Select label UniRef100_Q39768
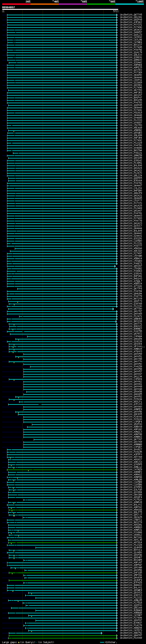 pos(131,304)
